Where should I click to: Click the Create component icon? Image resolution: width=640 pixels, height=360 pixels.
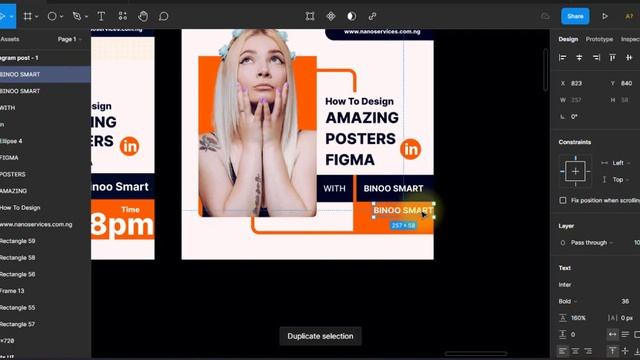click(331, 16)
